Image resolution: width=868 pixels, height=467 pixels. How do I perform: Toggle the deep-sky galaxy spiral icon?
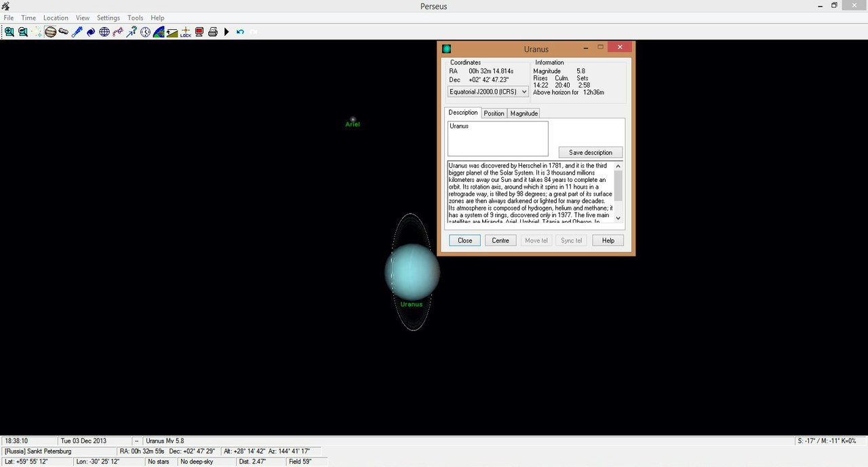tap(91, 32)
